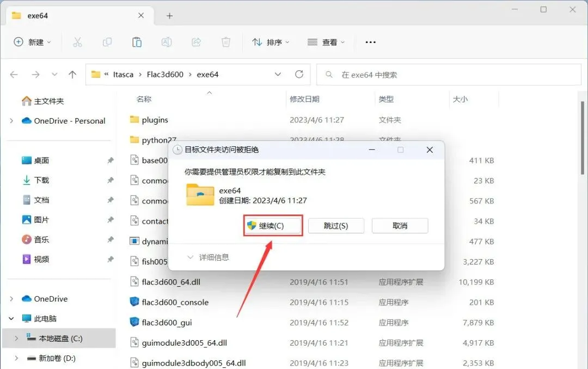Open Desktop (桌面) quick access item
Viewport: 588px width, 369px height.
[35, 161]
